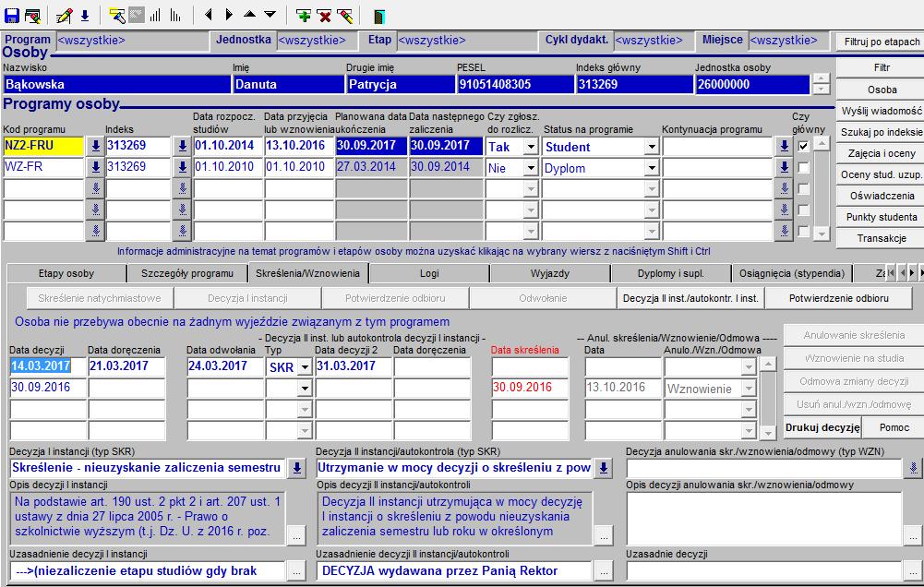Click the decisions list scrollbar down arrow
This screenshot has width=924, height=587.
point(767,433)
